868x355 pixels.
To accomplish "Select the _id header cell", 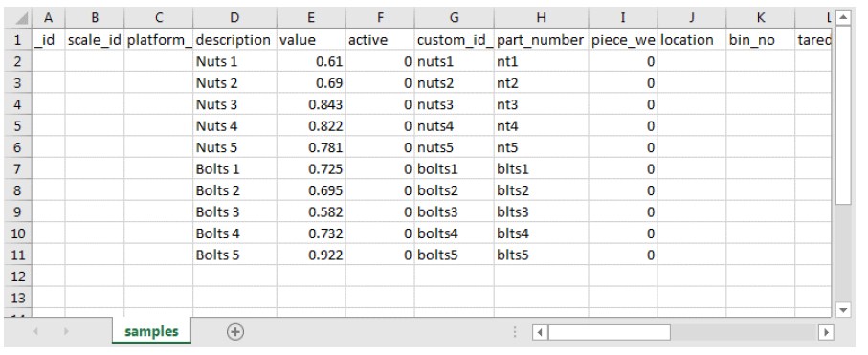I will [48, 40].
